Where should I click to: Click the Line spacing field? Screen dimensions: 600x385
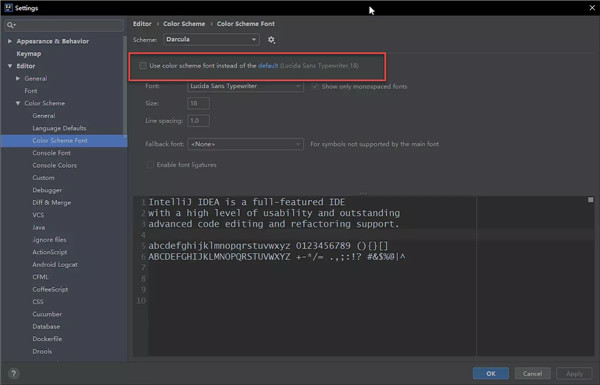(198, 121)
